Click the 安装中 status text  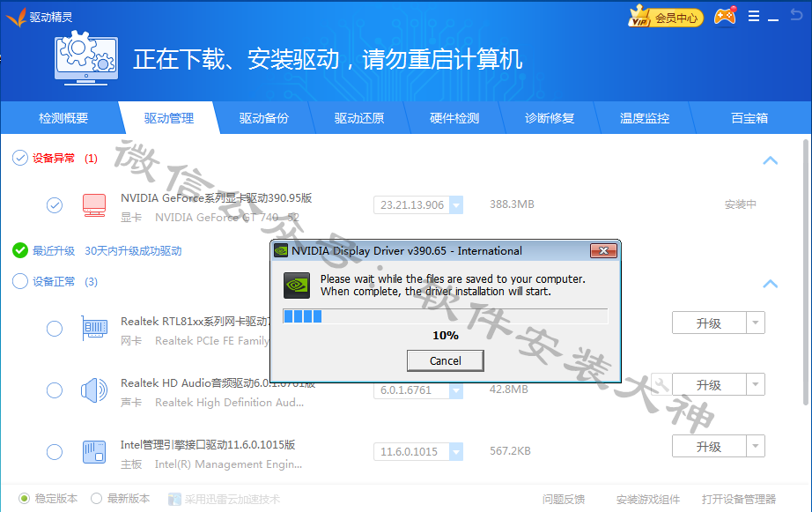click(x=740, y=204)
